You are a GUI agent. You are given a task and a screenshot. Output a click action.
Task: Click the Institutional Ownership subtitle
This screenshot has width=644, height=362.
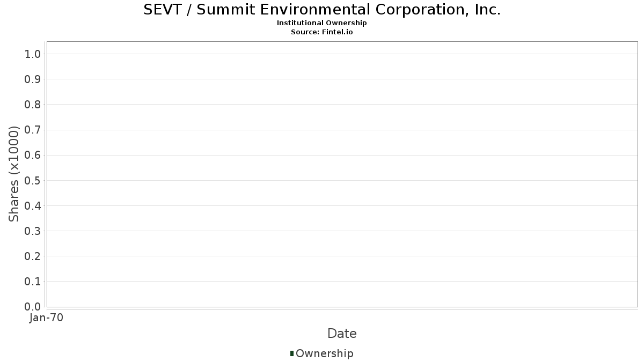click(x=322, y=23)
